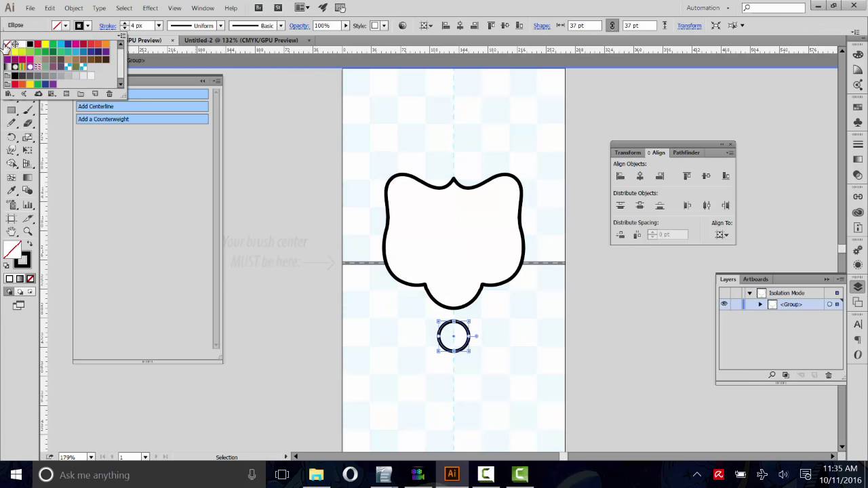Open stroke weight dropdown
The image size is (868, 488).
click(x=159, y=25)
